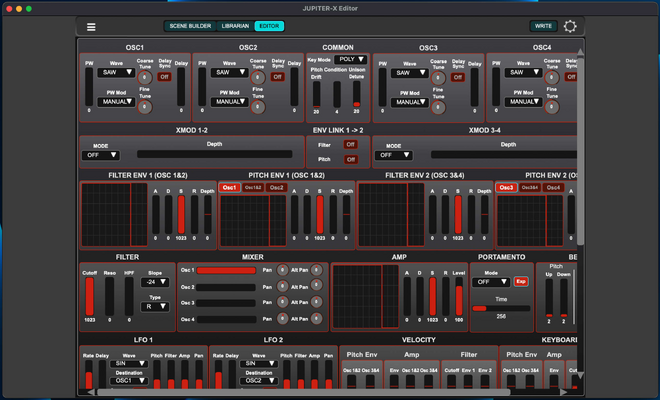Viewport: 660px width, 400px height.
Task: Adjust the AMP Level slider
Action: point(459,296)
